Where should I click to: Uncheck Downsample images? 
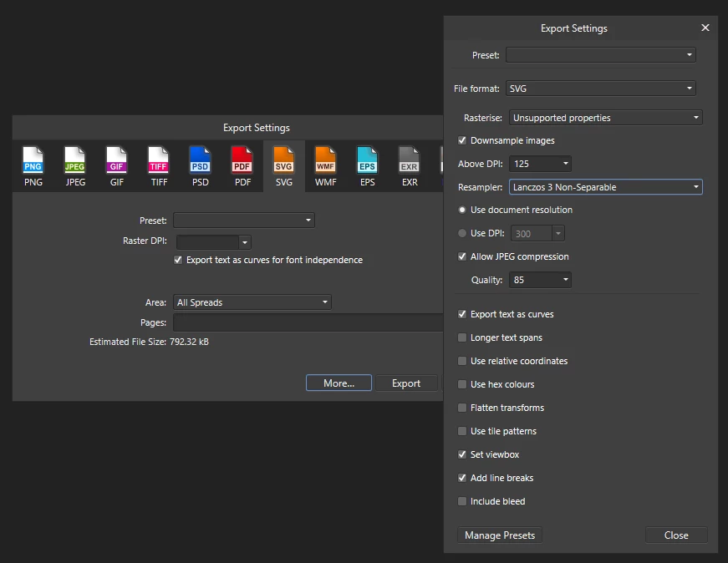[462, 140]
